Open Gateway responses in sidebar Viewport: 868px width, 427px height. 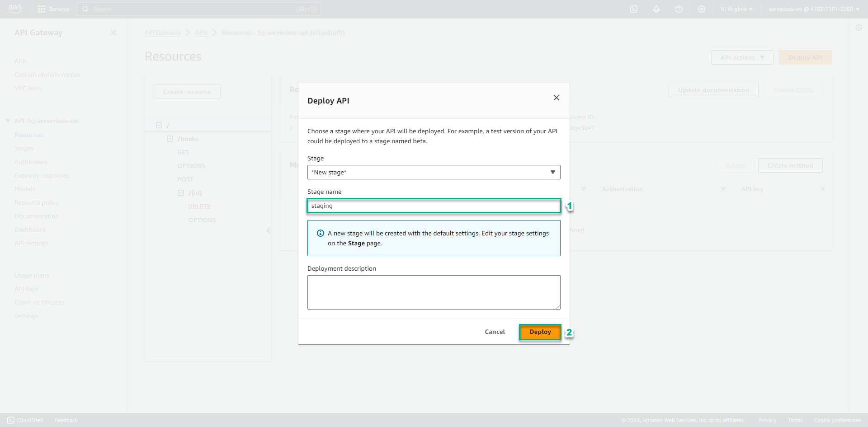tap(42, 175)
